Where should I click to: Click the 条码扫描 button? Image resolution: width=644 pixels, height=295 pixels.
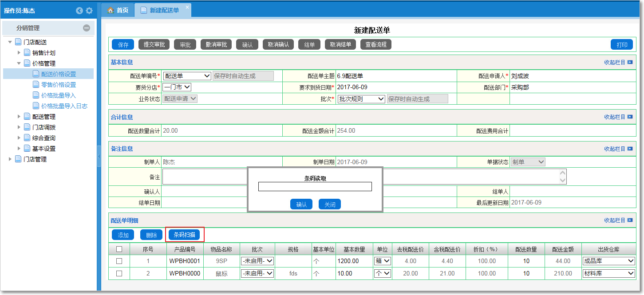click(184, 235)
